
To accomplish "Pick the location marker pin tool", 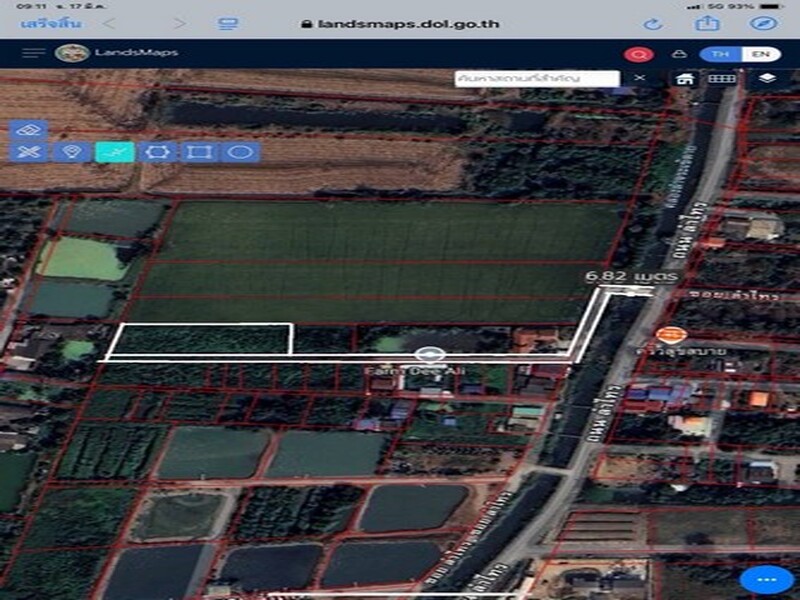I will point(71,152).
